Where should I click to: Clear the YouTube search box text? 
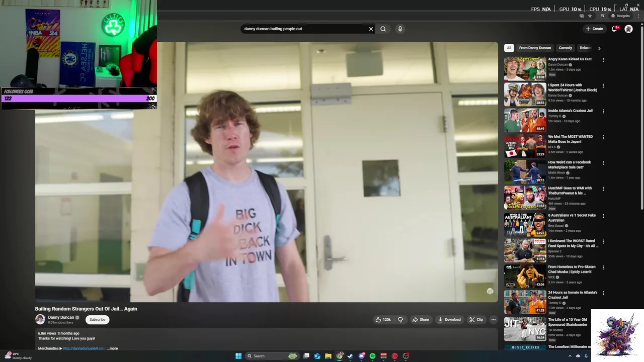pyautogui.click(x=371, y=29)
